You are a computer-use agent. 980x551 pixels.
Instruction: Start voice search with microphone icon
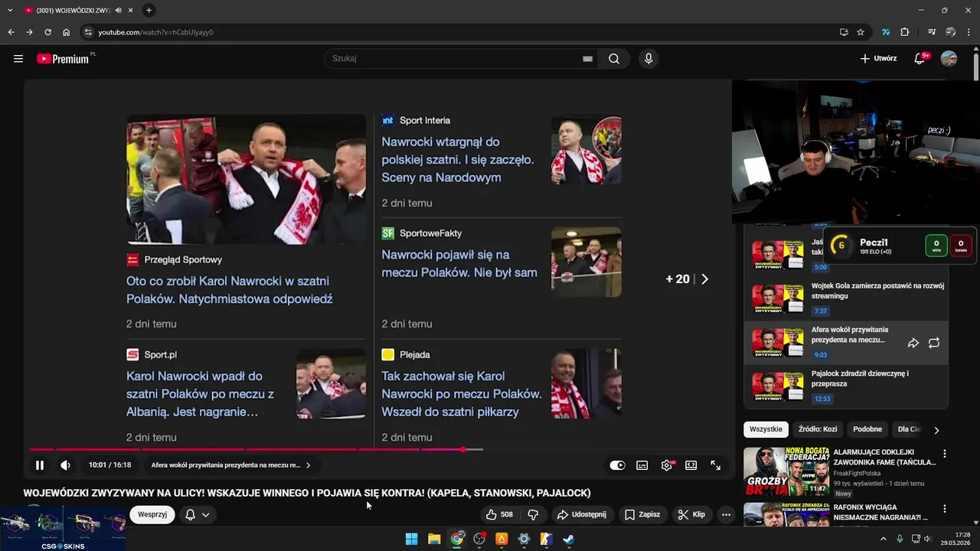(648, 59)
